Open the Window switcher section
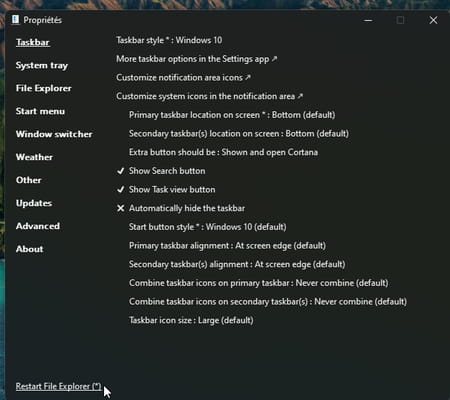 pyautogui.click(x=54, y=134)
